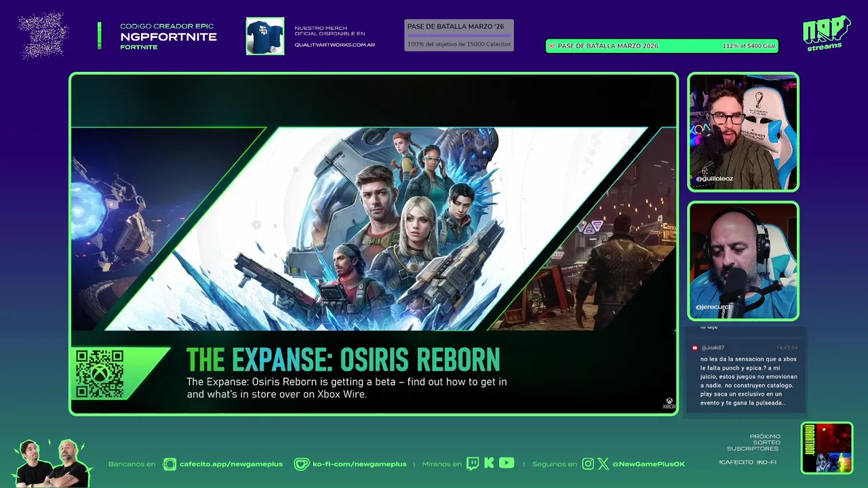Open the cafecito.app/newgameplus link
The height and width of the screenshot is (488, 868).
tap(231, 464)
